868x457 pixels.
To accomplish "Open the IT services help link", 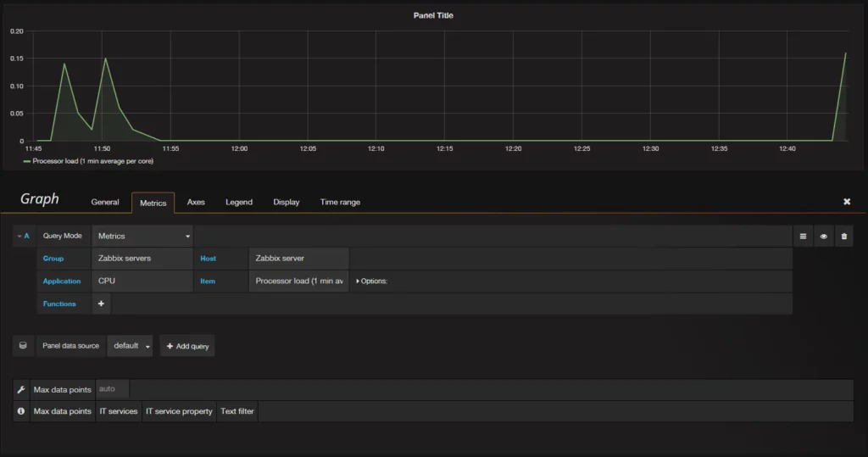I will (x=119, y=411).
